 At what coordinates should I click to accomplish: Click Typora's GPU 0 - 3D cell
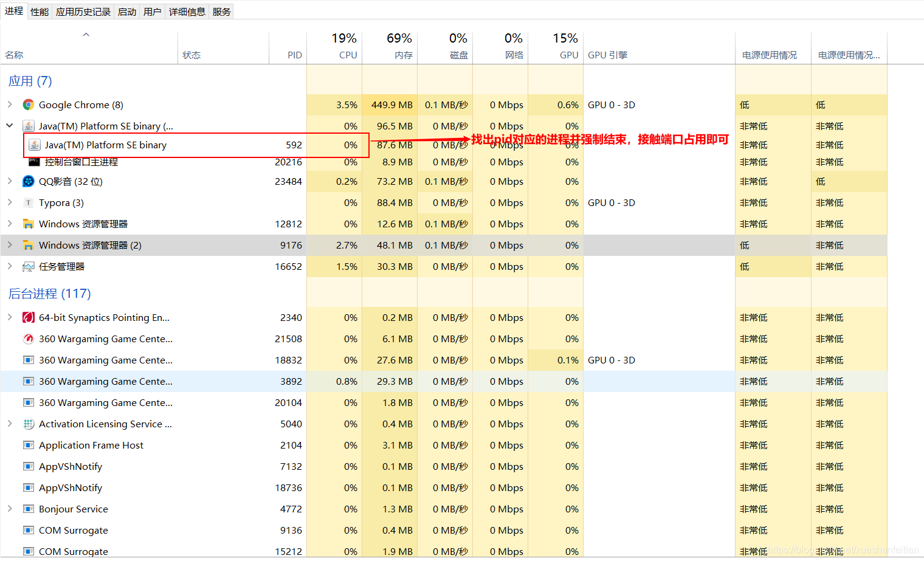(612, 202)
